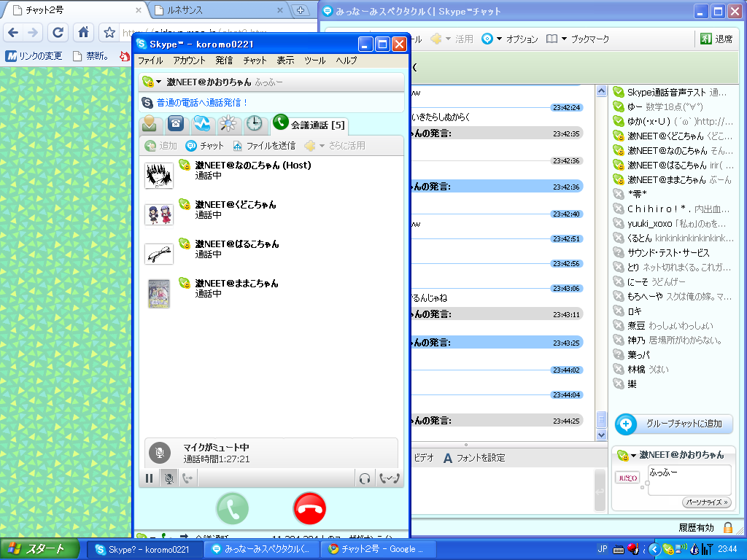Click chat scrollbar down arrow
Screen dimensions: 747x560
(601, 435)
